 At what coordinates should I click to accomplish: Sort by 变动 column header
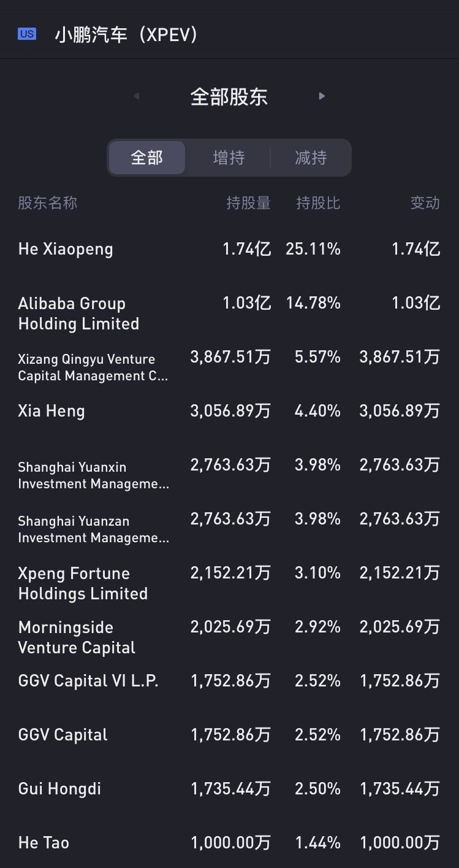click(425, 203)
